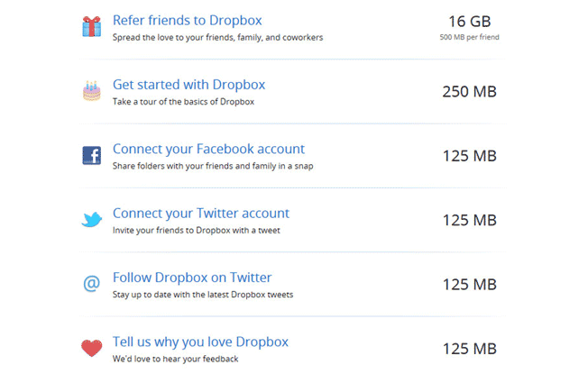This screenshot has height=383, width=588.
Task: Click 'We'd love to hear your feedback' text
Action: pos(175,359)
